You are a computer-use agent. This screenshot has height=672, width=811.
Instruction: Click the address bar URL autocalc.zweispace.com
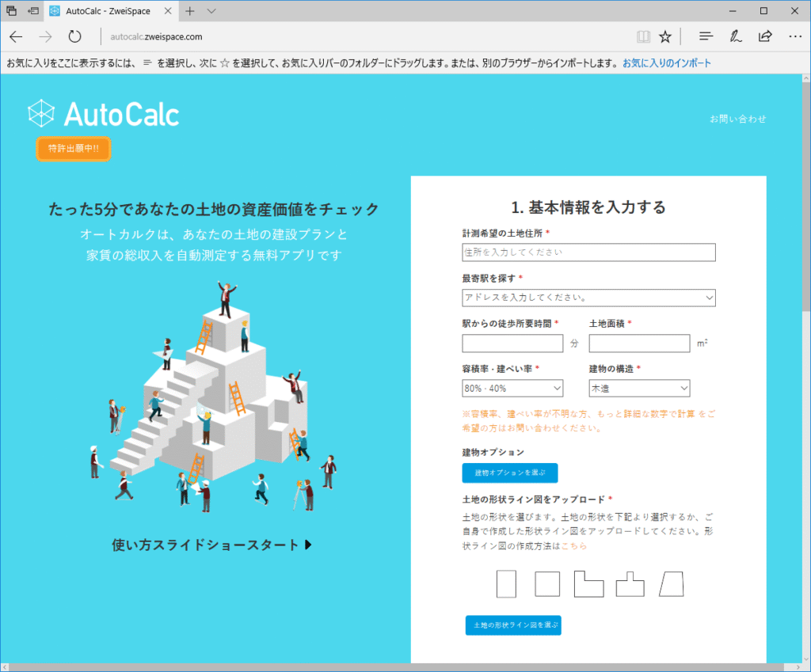[156, 36]
